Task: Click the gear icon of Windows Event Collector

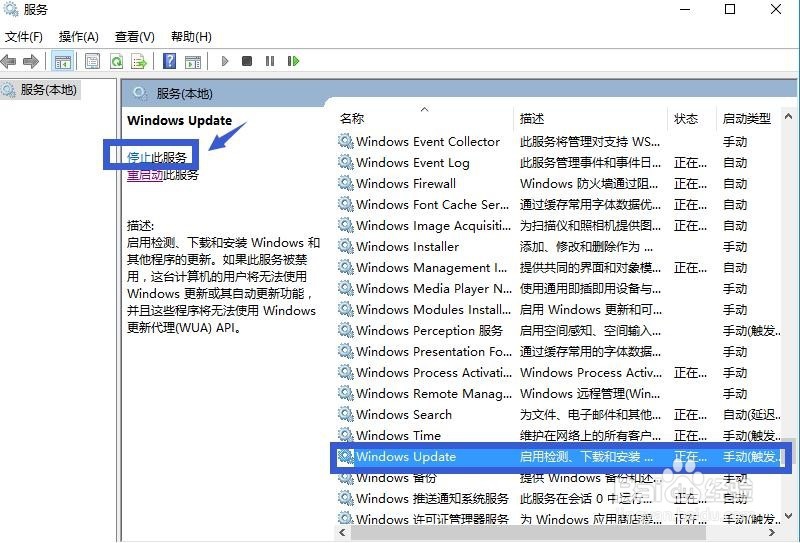Action: pos(346,141)
